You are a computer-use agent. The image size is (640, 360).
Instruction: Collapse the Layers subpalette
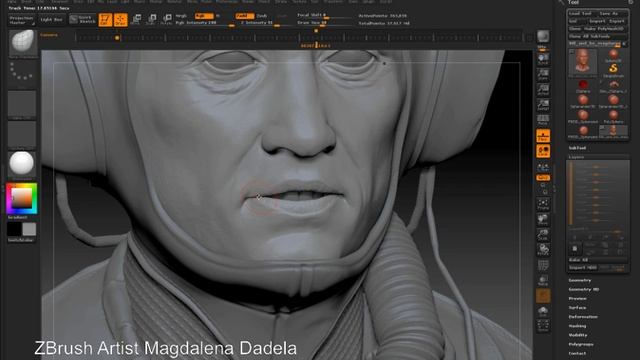click(576, 157)
